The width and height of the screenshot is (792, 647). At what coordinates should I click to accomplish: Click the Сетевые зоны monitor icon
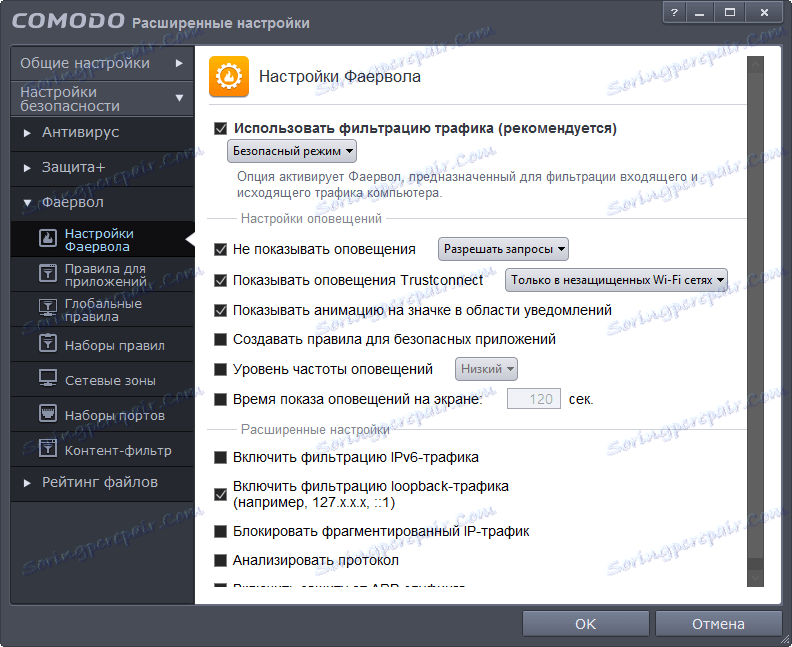tap(48, 378)
